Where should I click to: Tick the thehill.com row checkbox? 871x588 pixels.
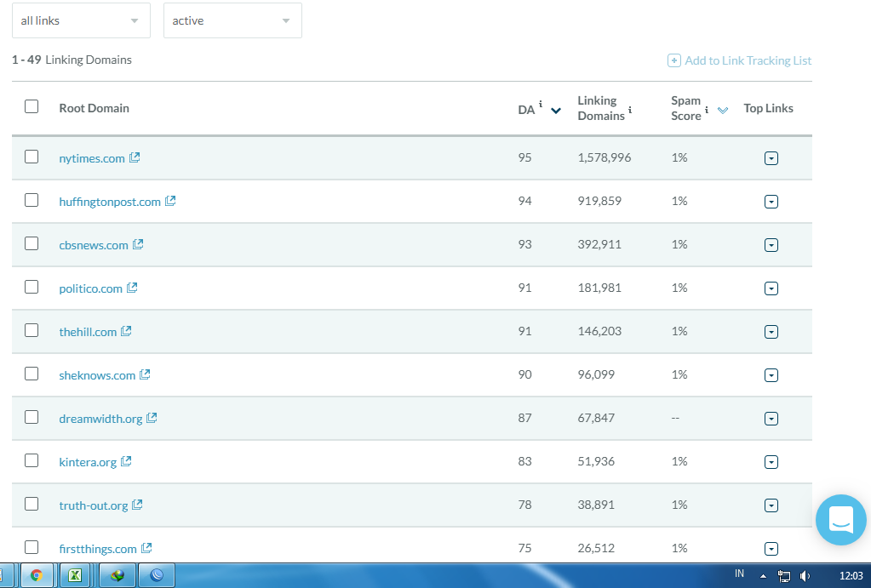32,330
